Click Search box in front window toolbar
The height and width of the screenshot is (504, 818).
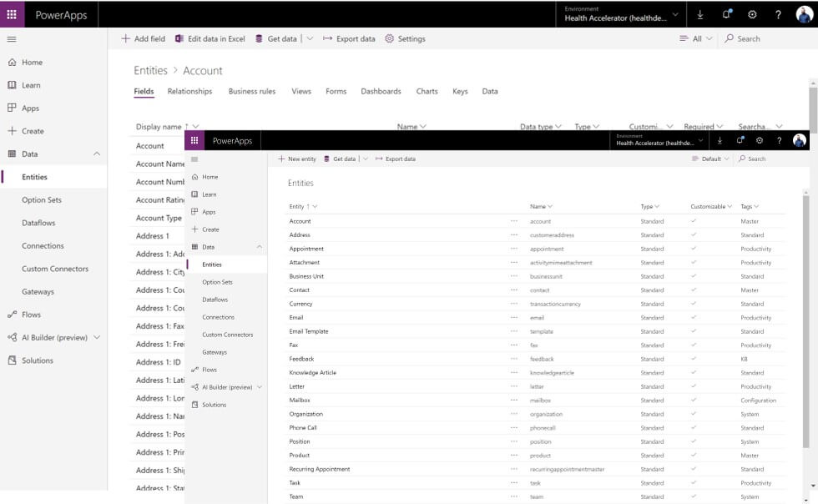752,159
